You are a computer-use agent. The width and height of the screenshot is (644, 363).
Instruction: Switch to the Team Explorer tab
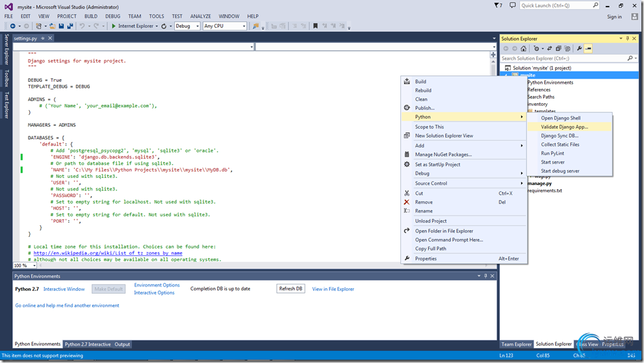tap(516, 344)
